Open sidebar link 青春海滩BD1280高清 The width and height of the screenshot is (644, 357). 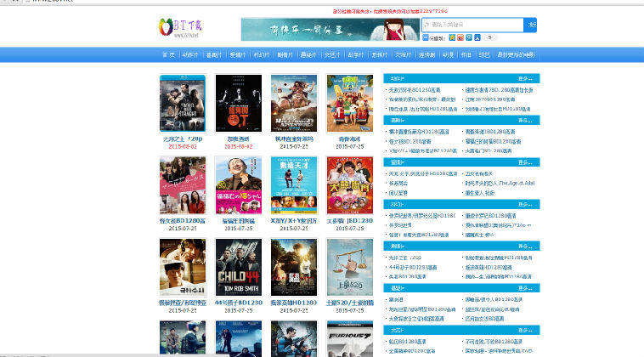click(x=490, y=132)
